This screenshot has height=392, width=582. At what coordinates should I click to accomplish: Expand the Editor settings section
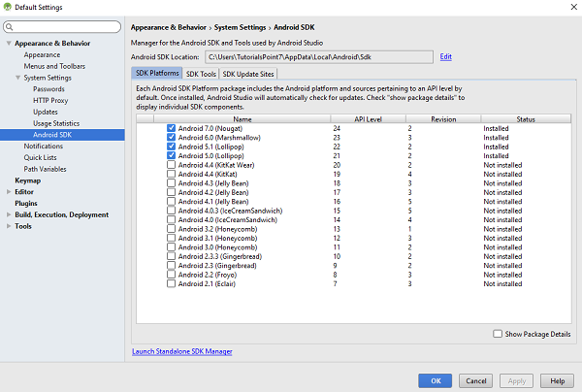point(9,192)
